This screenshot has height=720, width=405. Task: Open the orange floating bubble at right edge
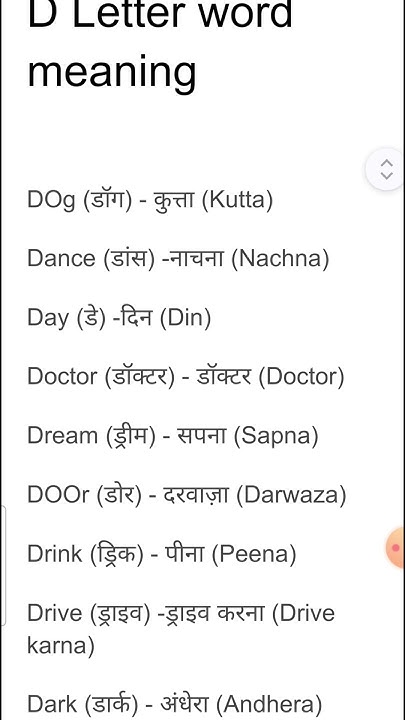click(x=395, y=548)
